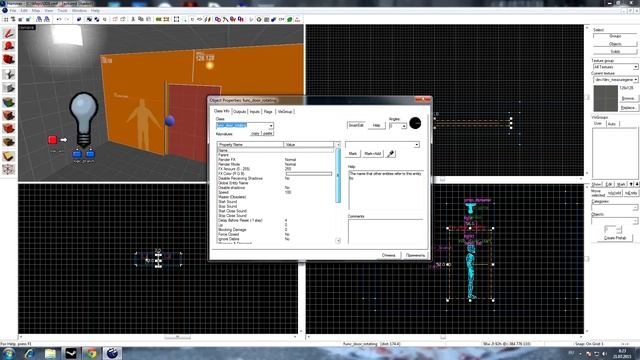Select the Apply Current Texture tool

point(9,115)
